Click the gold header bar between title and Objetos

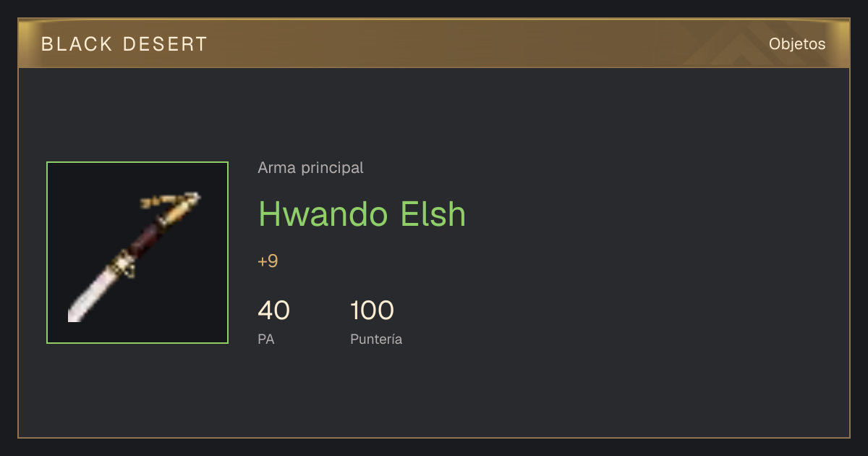pos(485,43)
